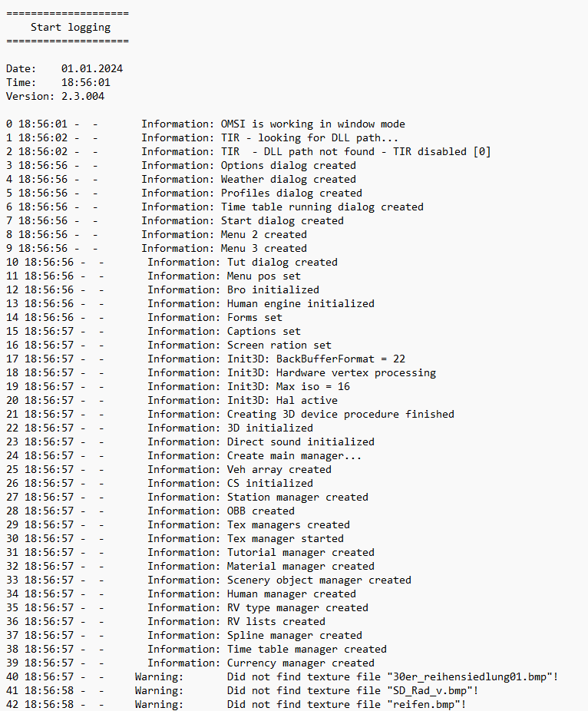
Task: Click the "Creating 3D device procedure finished" line
Action: (x=340, y=414)
